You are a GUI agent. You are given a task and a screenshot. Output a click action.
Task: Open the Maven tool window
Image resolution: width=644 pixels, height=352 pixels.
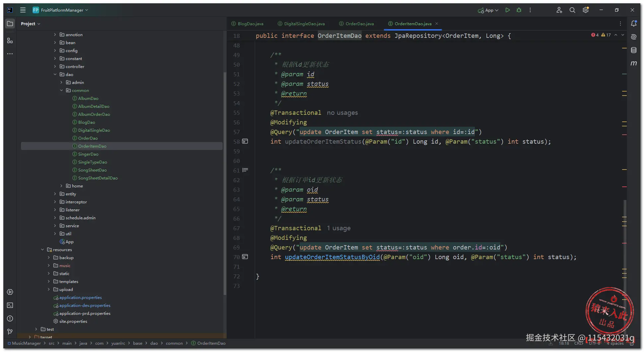click(x=634, y=63)
